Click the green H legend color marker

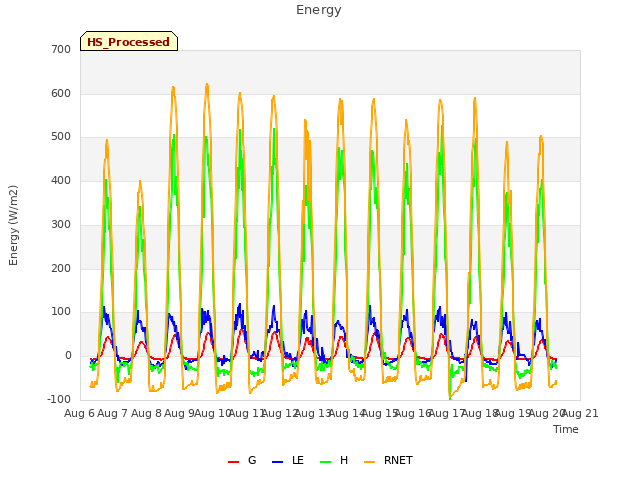pyautogui.click(x=325, y=462)
